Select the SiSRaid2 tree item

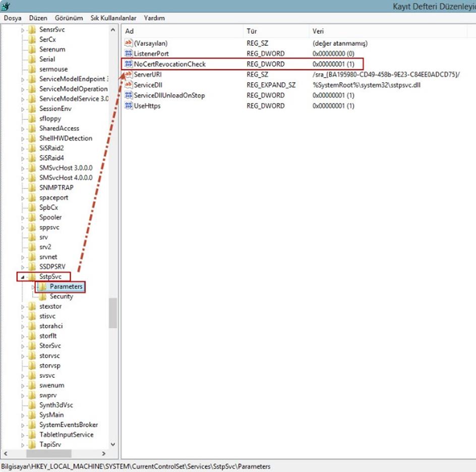51,148
